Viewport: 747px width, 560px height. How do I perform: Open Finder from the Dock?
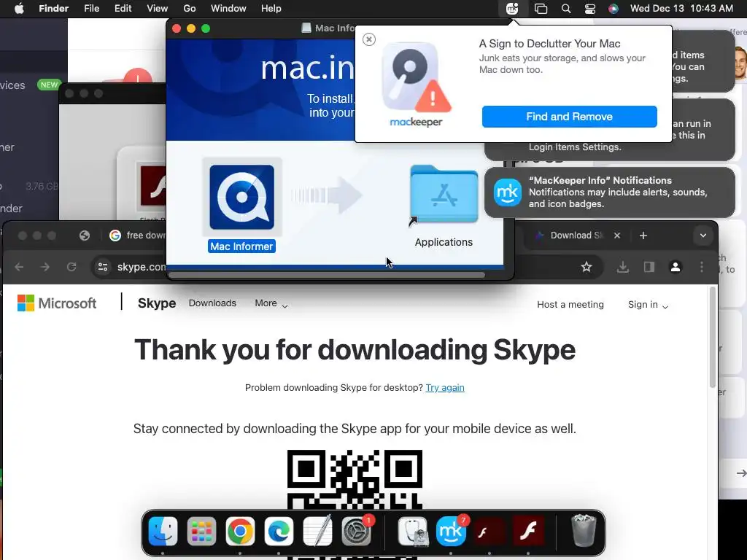(x=163, y=531)
